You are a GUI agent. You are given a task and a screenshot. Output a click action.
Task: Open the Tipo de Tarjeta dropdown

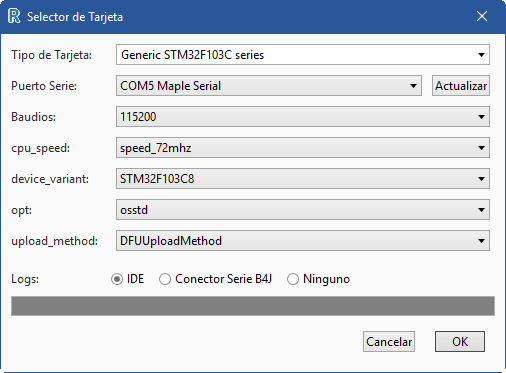point(303,55)
